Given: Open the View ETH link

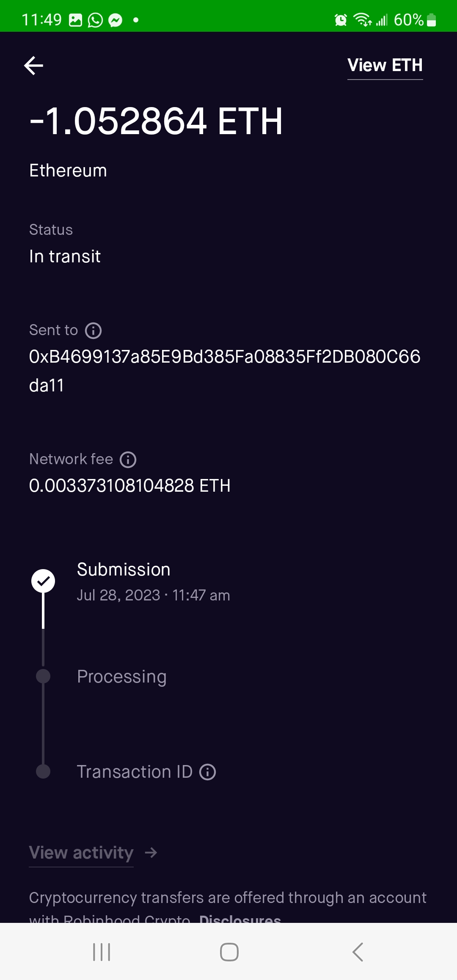Looking at the screenshot, I should 385,66.
